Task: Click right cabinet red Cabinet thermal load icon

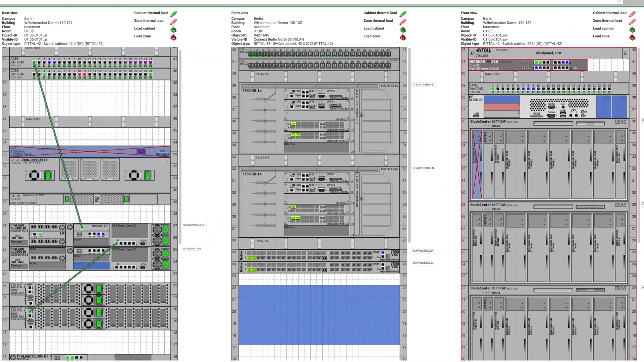Action: (632, 14)
